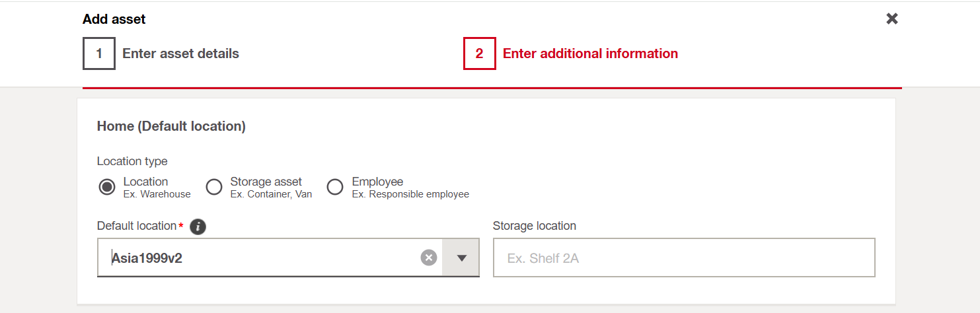
Task: Clear the Asia1999v2 default location value
Action: [429, 258]
